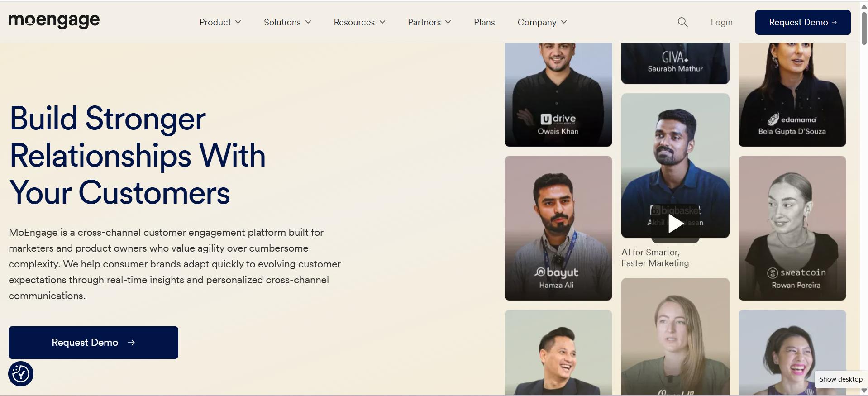Open the Company menu
The image size is (868, 396).
pos(542,22)
